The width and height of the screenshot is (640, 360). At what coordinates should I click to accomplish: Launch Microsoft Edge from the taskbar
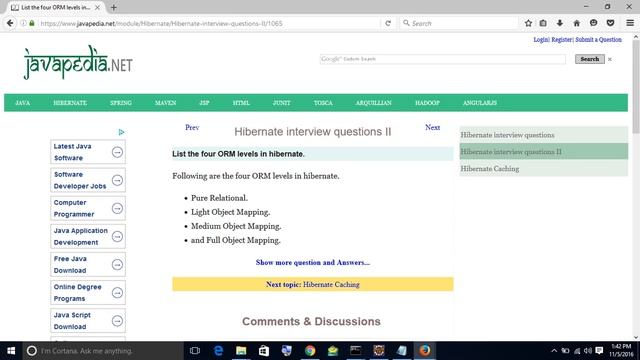tap(218, 351)
